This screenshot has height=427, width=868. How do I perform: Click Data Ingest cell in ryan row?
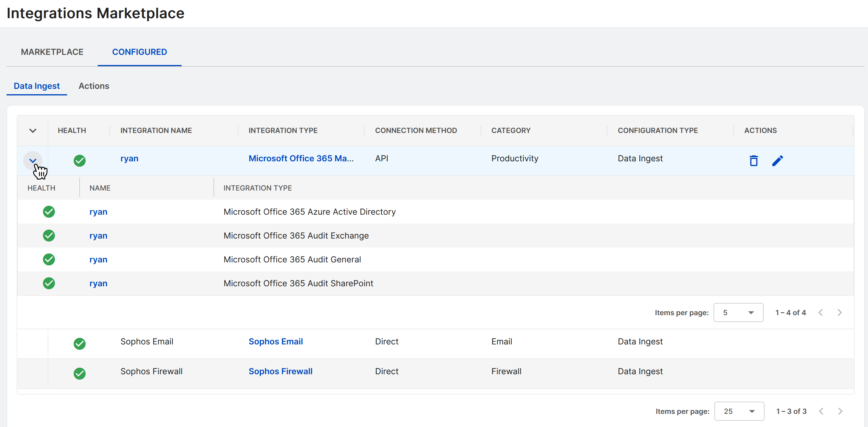pyautogui.click(x=640, y=158)
